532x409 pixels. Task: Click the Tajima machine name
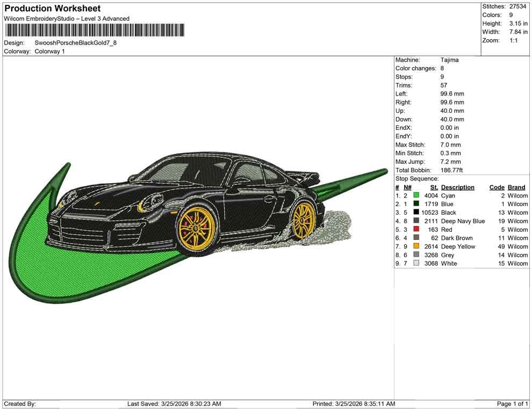pyautogui.click(x=450, y=60)
